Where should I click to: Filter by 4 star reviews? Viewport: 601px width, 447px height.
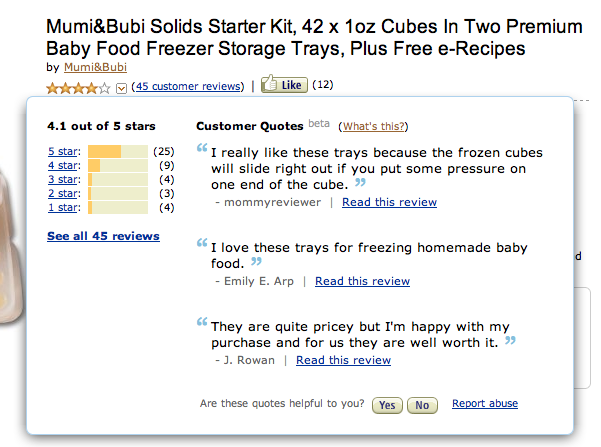[63, 165]
